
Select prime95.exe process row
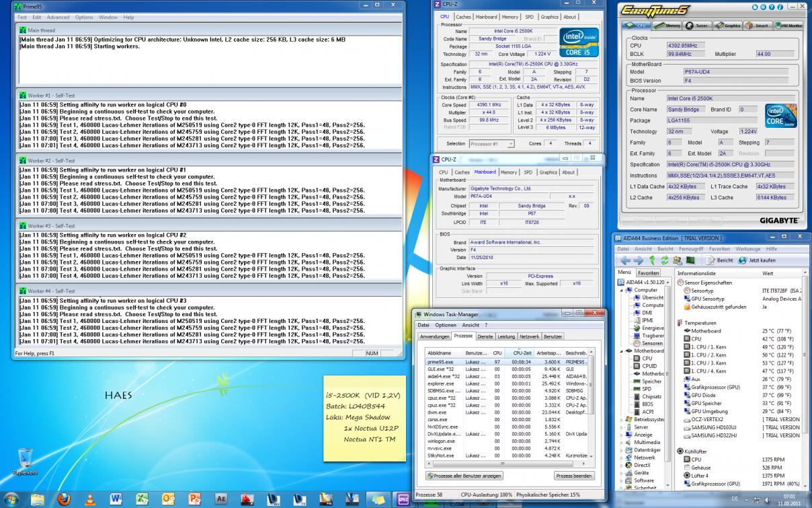[507, 361]
